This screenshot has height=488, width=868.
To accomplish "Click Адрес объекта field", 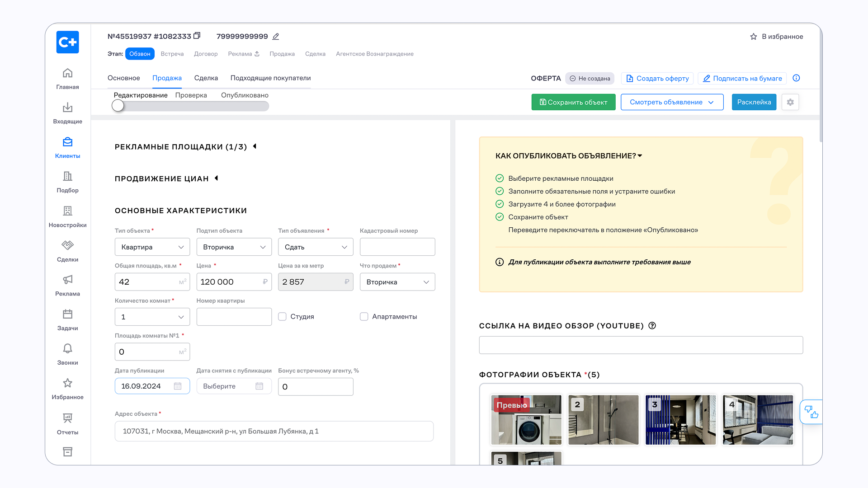I will coord(274,432).
